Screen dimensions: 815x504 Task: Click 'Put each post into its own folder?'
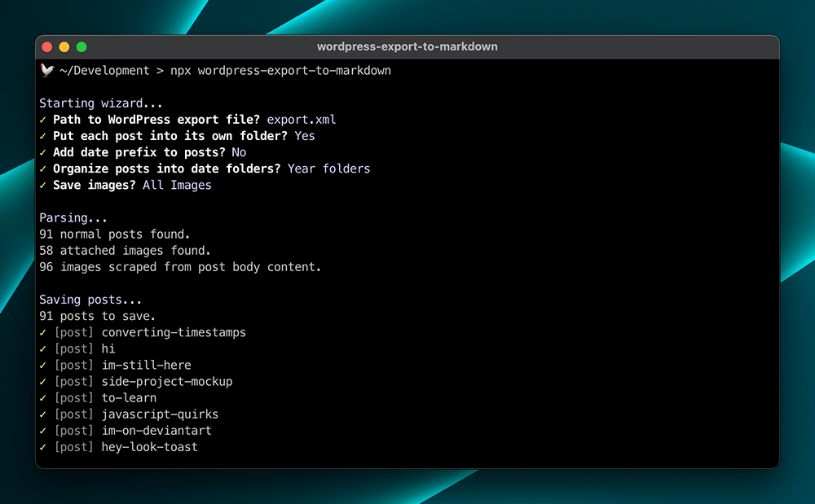170,136
